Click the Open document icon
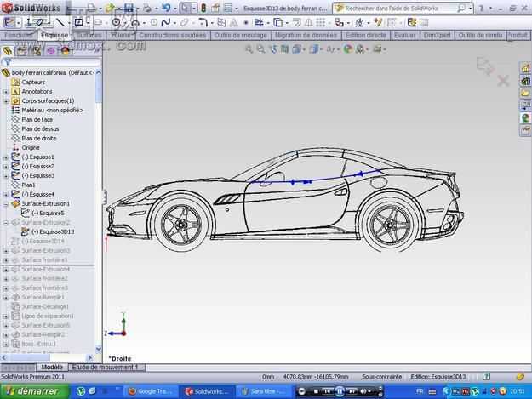 click(110, 8)
